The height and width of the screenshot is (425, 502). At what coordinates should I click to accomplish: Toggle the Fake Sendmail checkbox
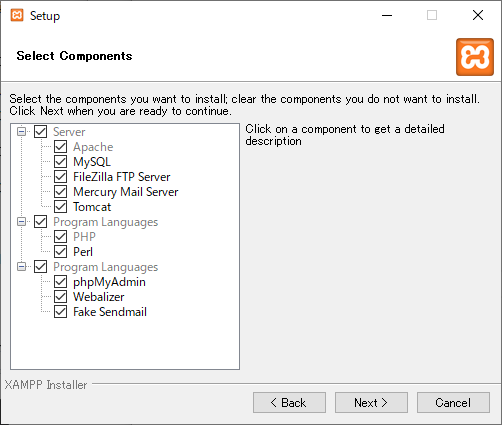point(60,312)
